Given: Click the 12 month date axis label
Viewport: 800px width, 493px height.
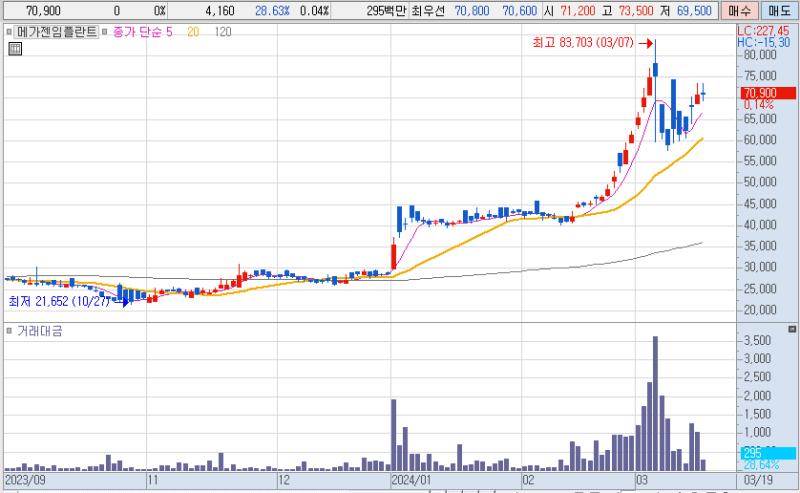Looking at the screenshot, I should [284, 480].
